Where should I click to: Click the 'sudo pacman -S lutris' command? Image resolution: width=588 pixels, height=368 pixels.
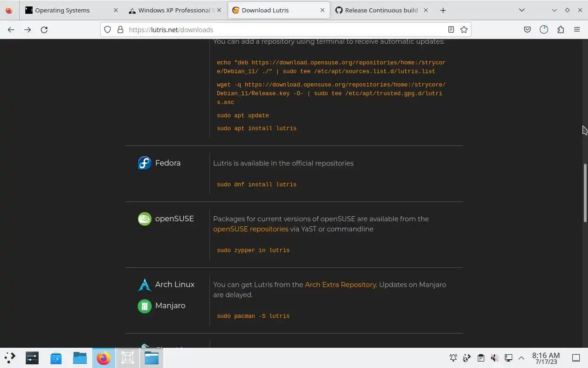253,316
